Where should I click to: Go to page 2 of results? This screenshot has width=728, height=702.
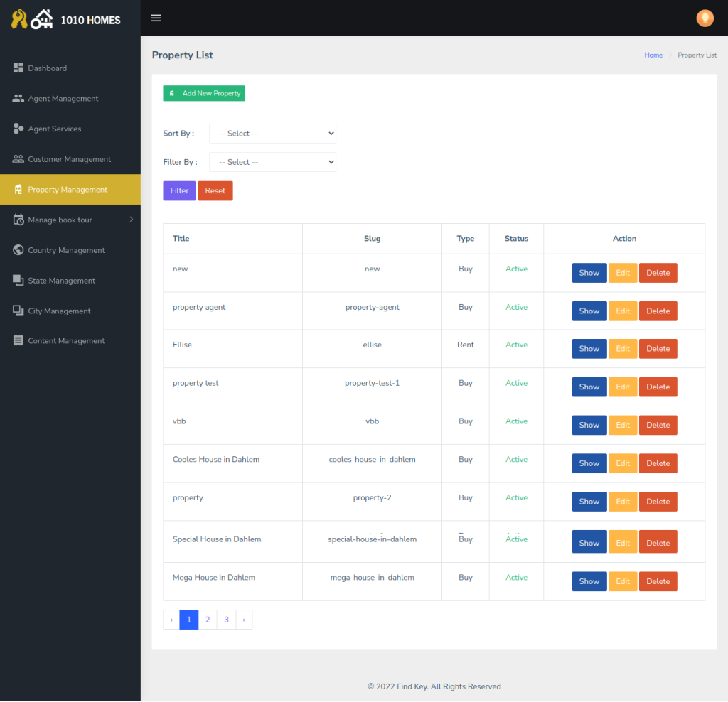coord(208,620)
